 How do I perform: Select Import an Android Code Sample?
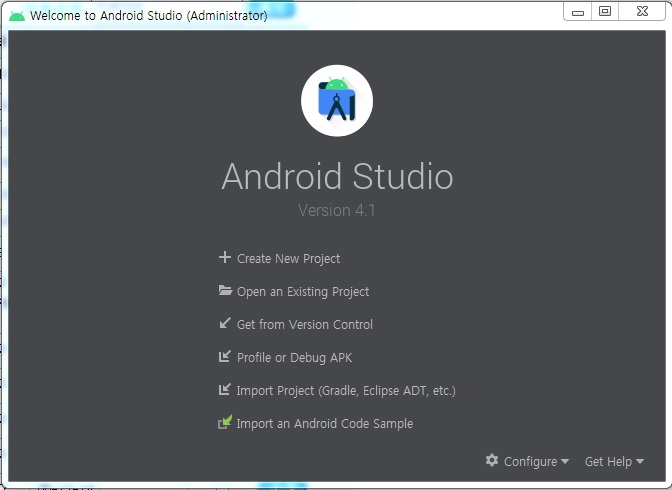[x=324, y=424]
